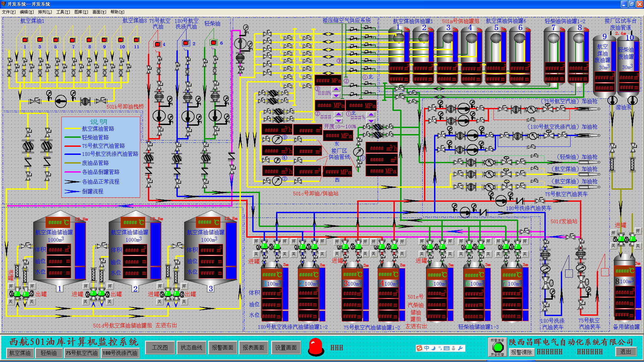The image size is (644, 362).
Task: Click red indicator number 1 under 航空煤油1
Action: click(x=25, y=40)
